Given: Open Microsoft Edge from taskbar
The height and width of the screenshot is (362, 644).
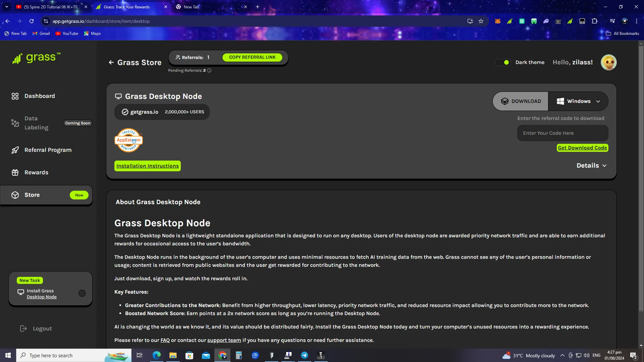Looking at the screenshot, I should [x=157, y=355].
